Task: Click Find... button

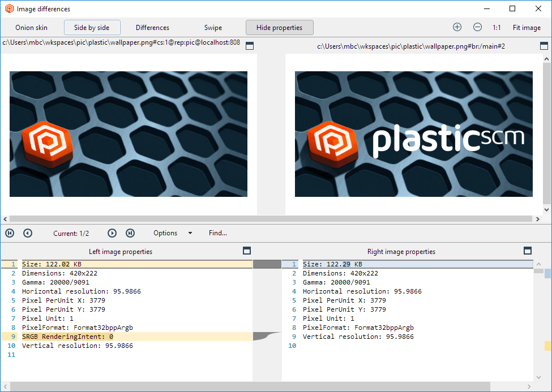Action: (x=217, y=233)
